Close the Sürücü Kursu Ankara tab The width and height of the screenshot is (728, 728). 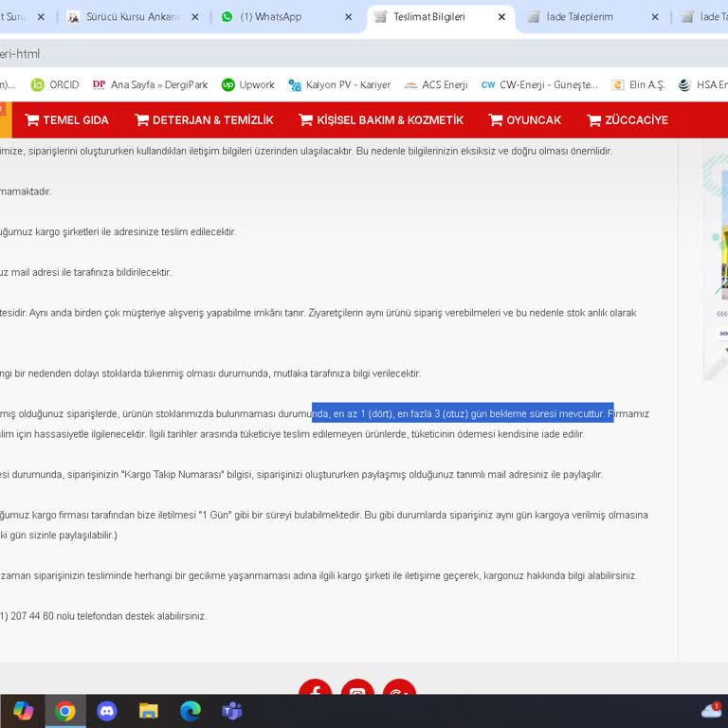coord(195,17)
